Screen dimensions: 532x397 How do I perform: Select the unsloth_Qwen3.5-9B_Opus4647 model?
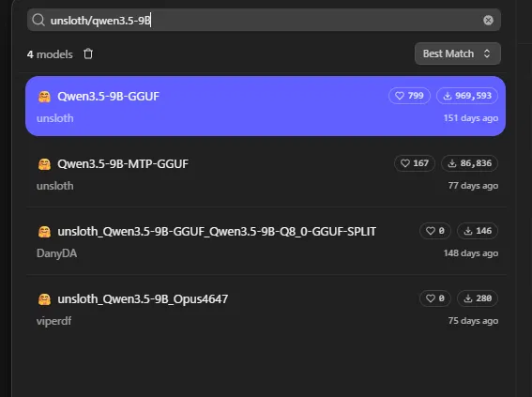266,309
